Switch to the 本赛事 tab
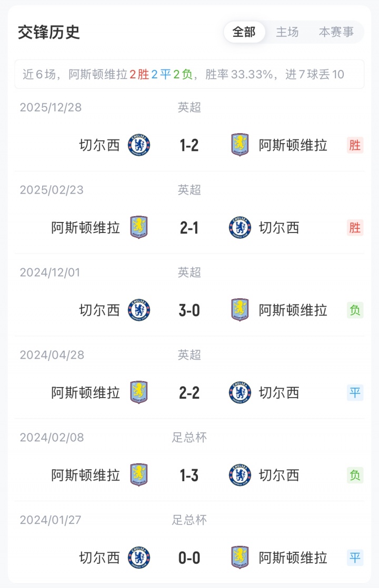 [336, 32]
